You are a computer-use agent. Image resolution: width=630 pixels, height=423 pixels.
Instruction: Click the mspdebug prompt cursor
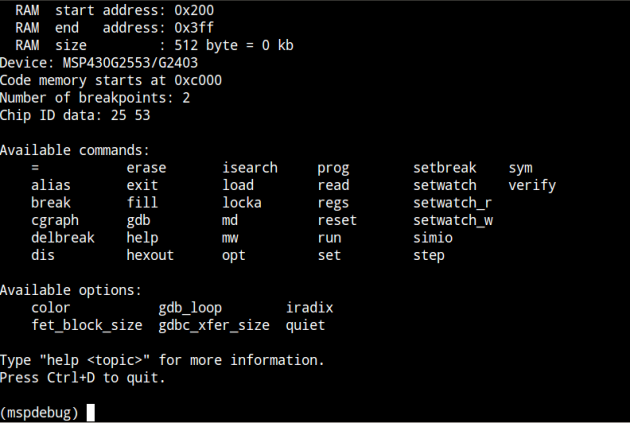(x=91, y=412)
